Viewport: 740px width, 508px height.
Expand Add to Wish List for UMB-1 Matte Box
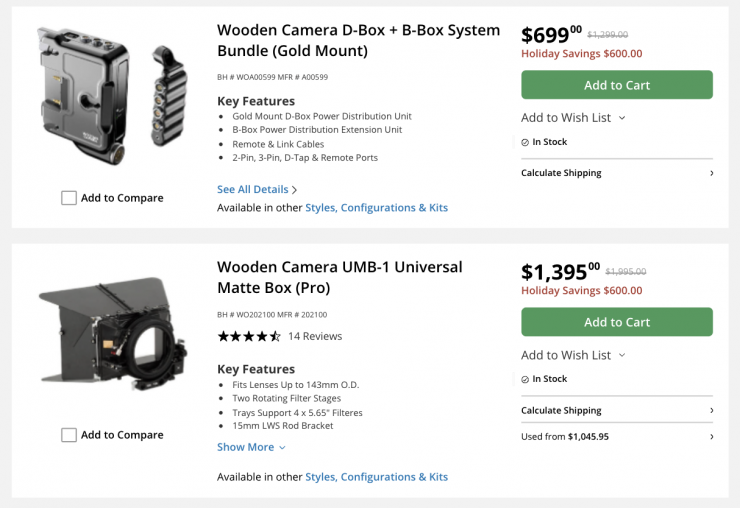point(573,355)
